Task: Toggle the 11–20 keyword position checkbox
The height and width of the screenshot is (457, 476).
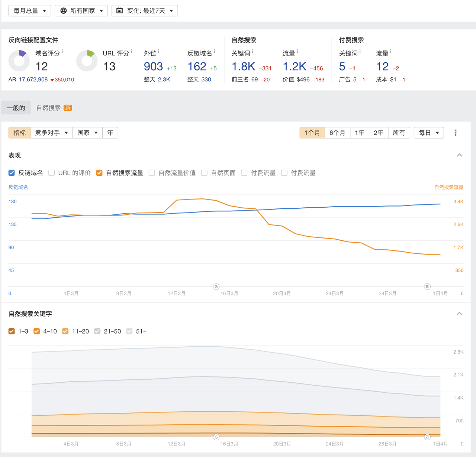Action: click(65, 331)
